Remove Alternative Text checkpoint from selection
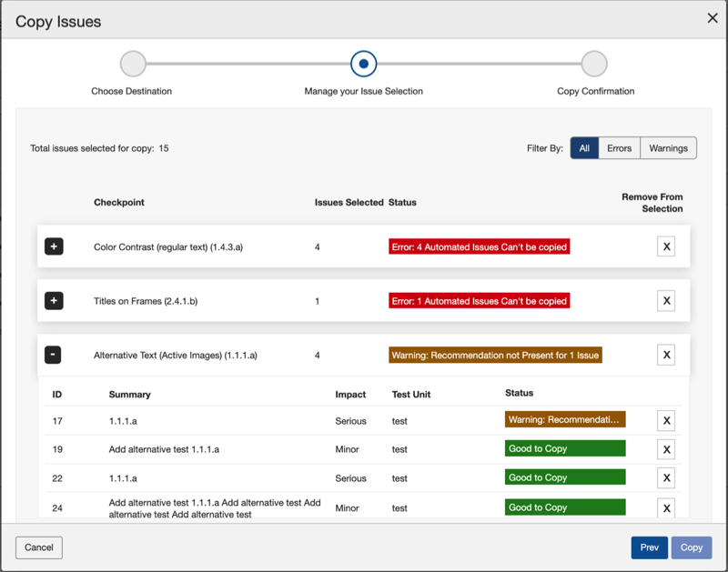728x572 pixels. (x=666, y=355)
